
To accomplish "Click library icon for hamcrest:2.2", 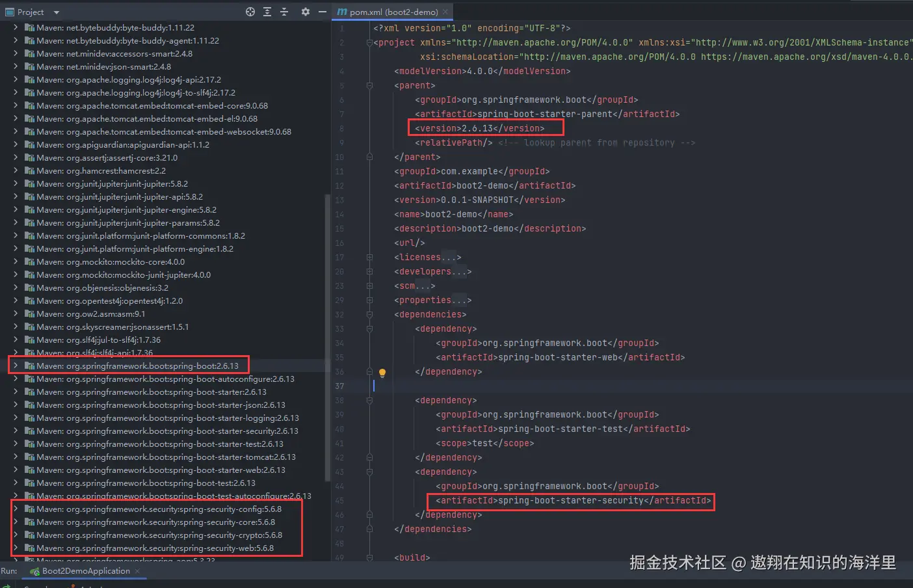I will (x=29, y=171).
